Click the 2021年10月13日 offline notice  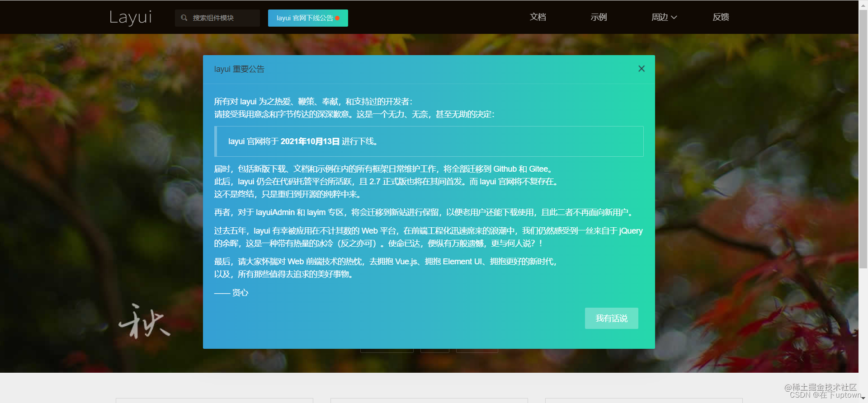429,141
